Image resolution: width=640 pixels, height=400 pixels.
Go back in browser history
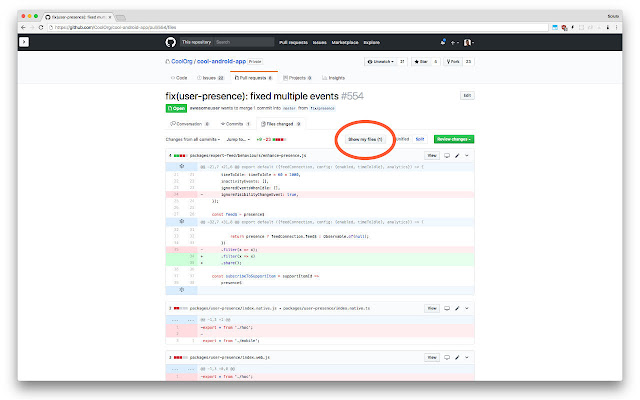pos(23,27)
